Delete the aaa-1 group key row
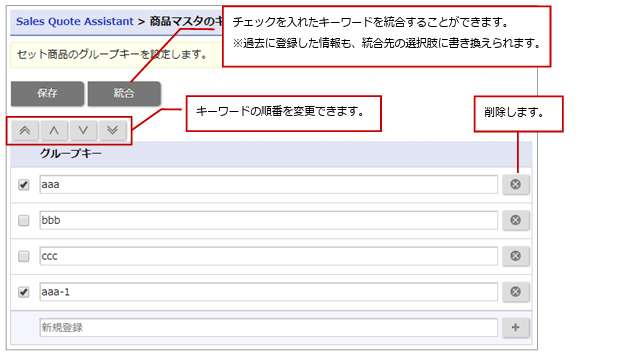Viewport: 640px width, 362px height. (x=516, y=292)
